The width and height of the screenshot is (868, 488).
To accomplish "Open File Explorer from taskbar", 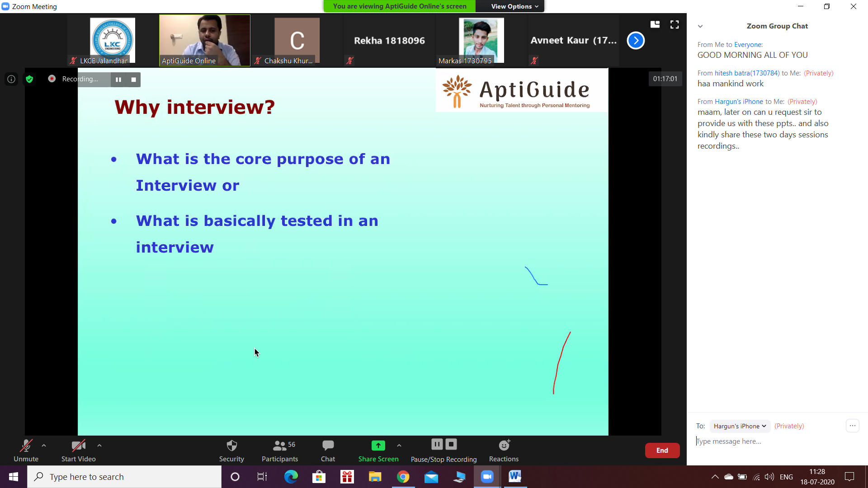I will pos(375,477).
